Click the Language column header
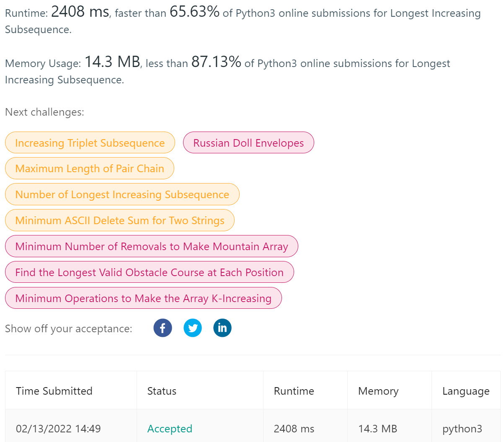The width and height of the screenshot is (504, 442). pyautogui.click(x=466, y=390)
